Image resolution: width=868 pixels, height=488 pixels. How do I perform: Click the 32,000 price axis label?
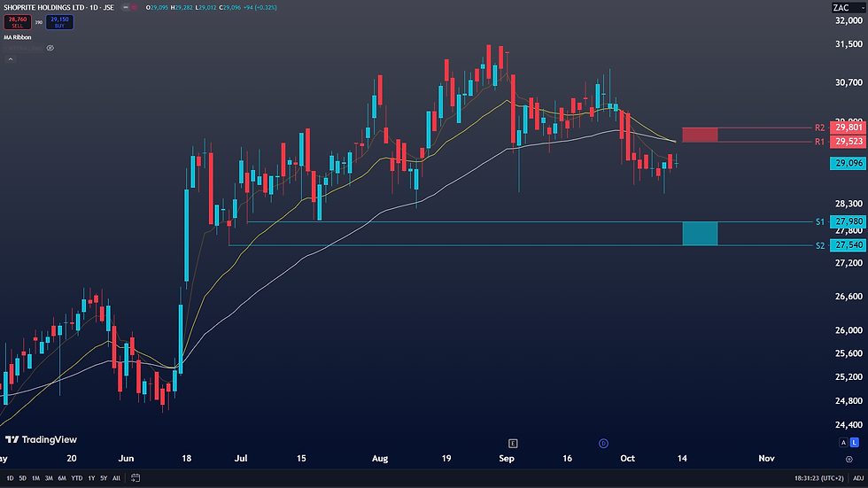click(849, 20)
